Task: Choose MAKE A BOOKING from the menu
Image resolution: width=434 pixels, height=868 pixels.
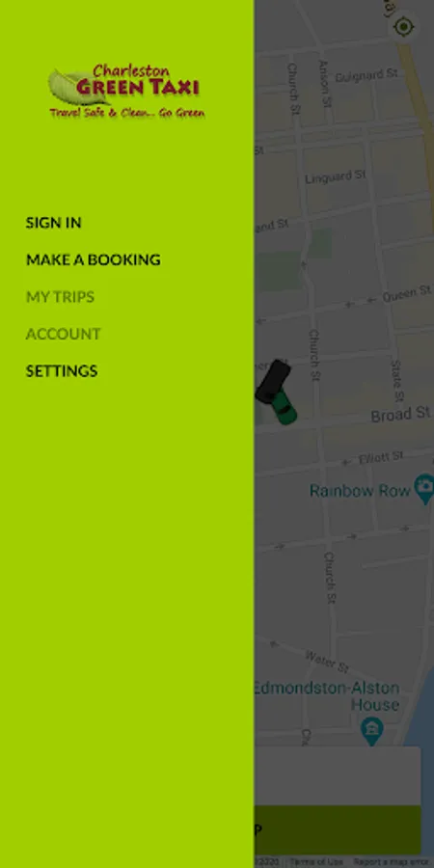Action: 93,259
